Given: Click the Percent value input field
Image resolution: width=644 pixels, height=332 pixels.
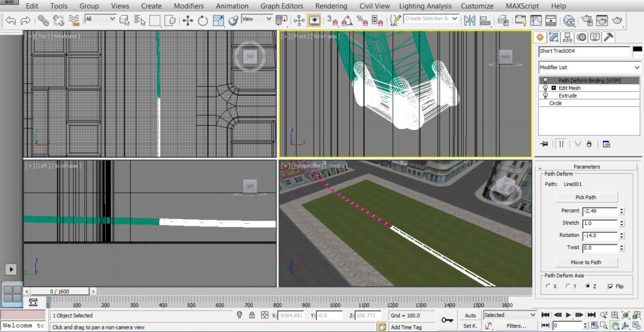Looking at the screenshot, I should click(x=599, y=211).
